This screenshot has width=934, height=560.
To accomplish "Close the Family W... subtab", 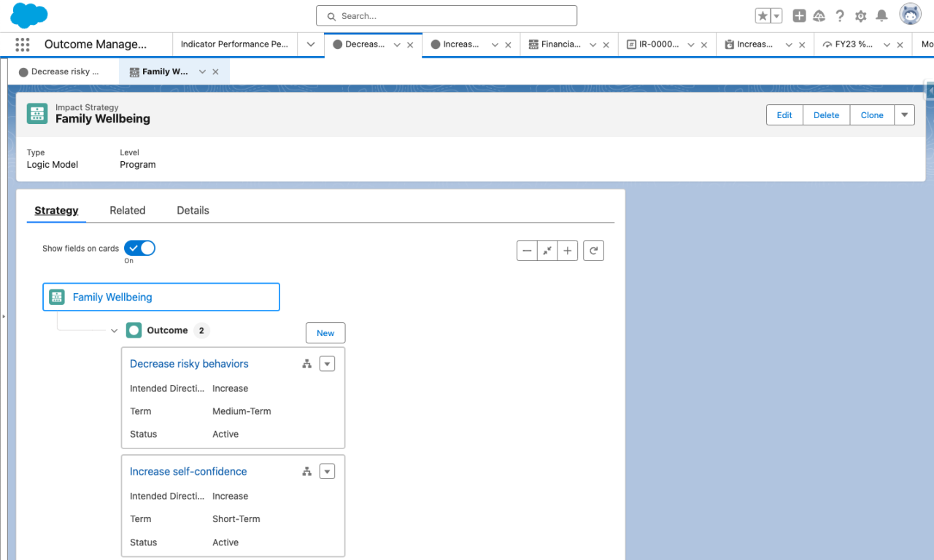I will point(215,72).
